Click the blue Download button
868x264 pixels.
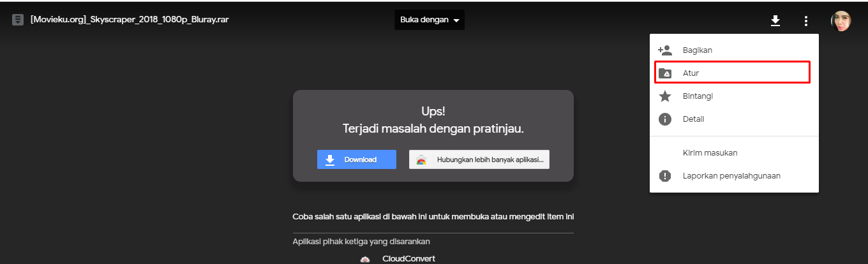click(x=357, y=159)
